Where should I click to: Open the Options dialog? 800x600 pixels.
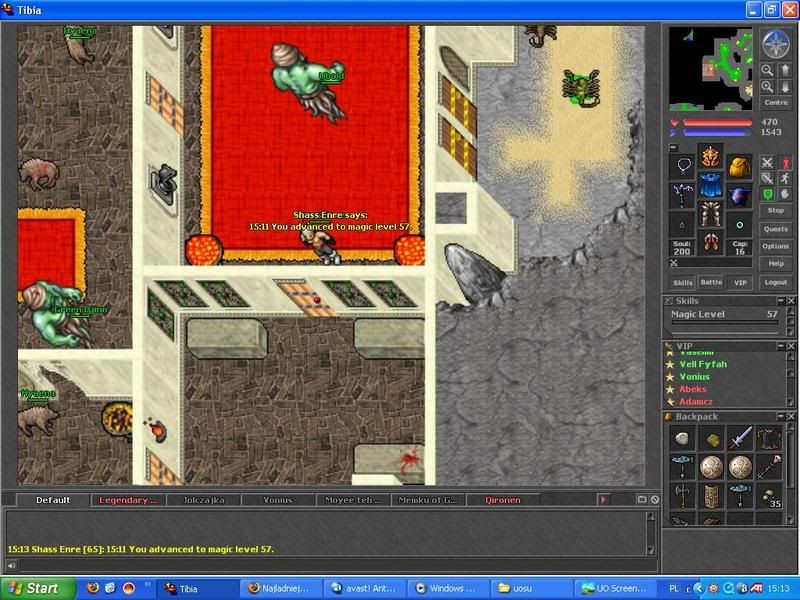[x=776, y=246]
